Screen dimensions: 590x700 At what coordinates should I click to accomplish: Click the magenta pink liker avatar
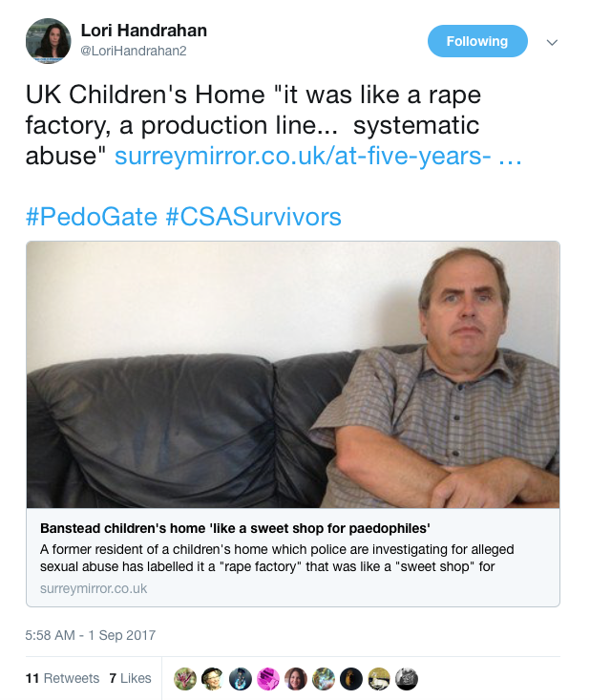click(268, 678)
